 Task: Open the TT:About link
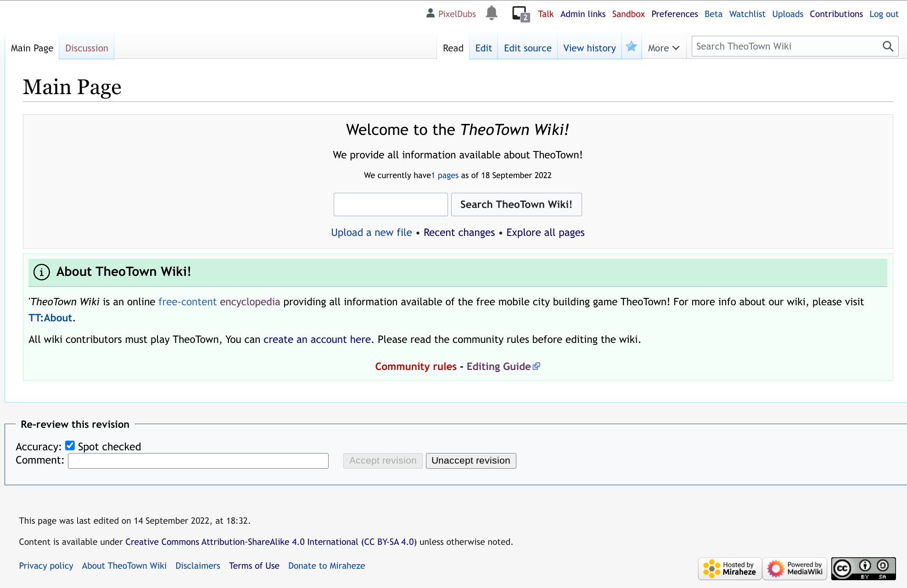click(x=50, y=318)
